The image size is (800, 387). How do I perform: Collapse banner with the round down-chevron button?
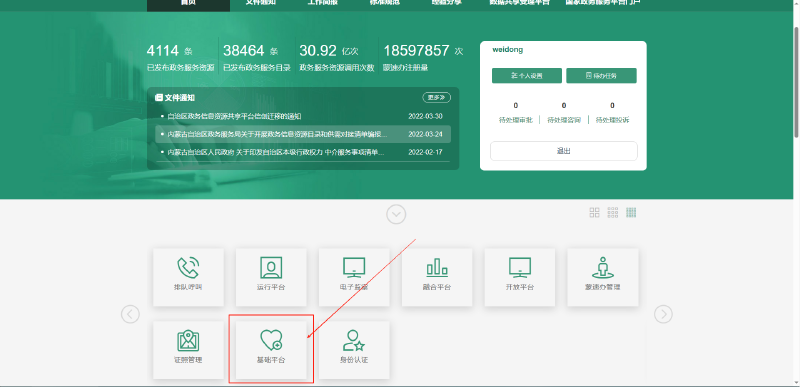click(x=396, y=214)
